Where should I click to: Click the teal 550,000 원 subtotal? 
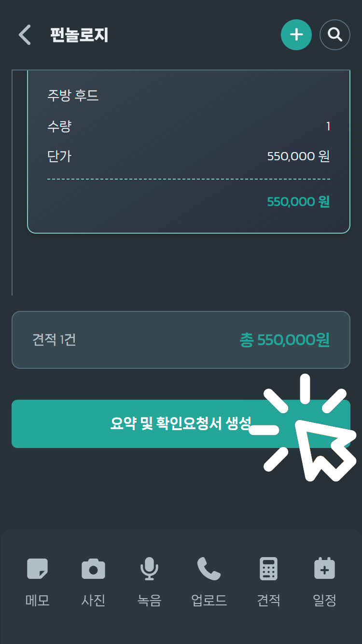point(298,201)
